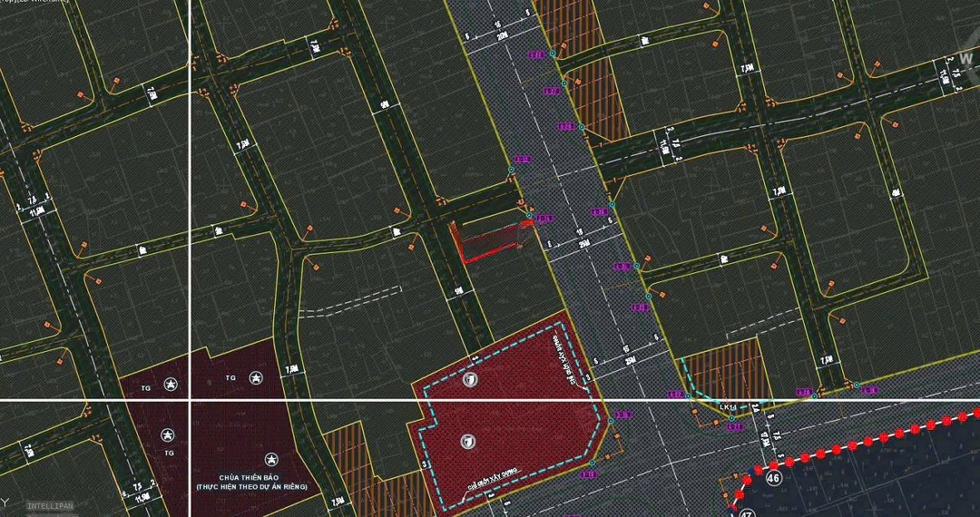Select the red-outlined highlighted parcel
Image resolution: width=980 pixels, height=517 pixels.
(x=488, y=241)
